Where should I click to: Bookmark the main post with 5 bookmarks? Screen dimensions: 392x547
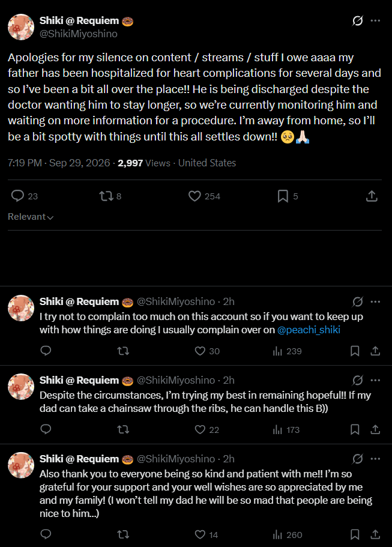point(288,196)
